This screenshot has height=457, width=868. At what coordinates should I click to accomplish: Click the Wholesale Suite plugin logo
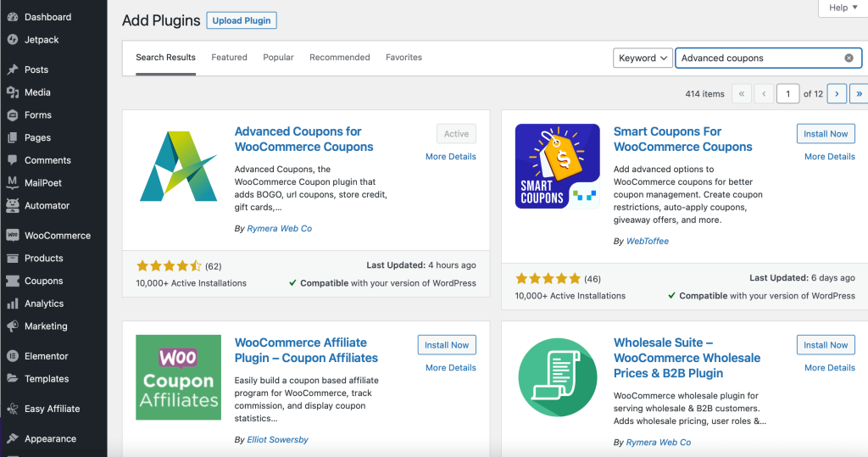pos(558,377)
